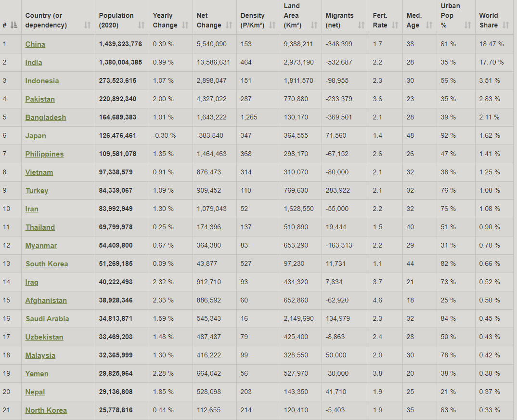Click the Population (2020) header text
Screen dimensions: 517x420
(116, 20)
